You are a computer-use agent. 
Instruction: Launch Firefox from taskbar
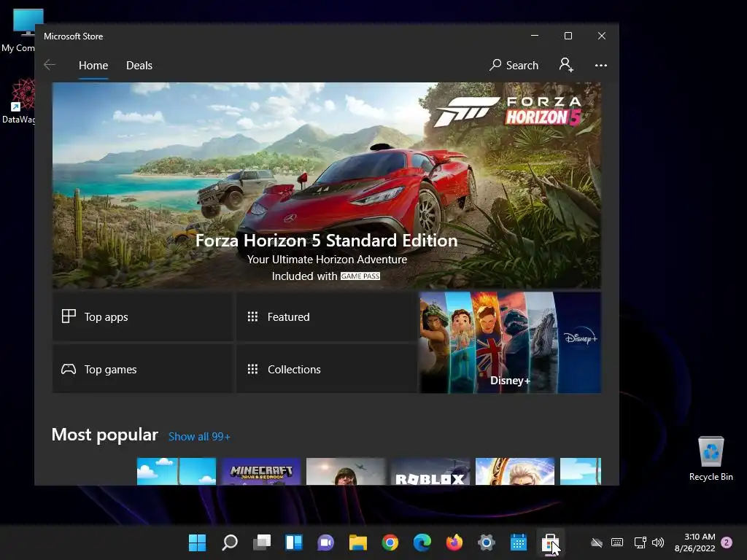tap(454, 542)
